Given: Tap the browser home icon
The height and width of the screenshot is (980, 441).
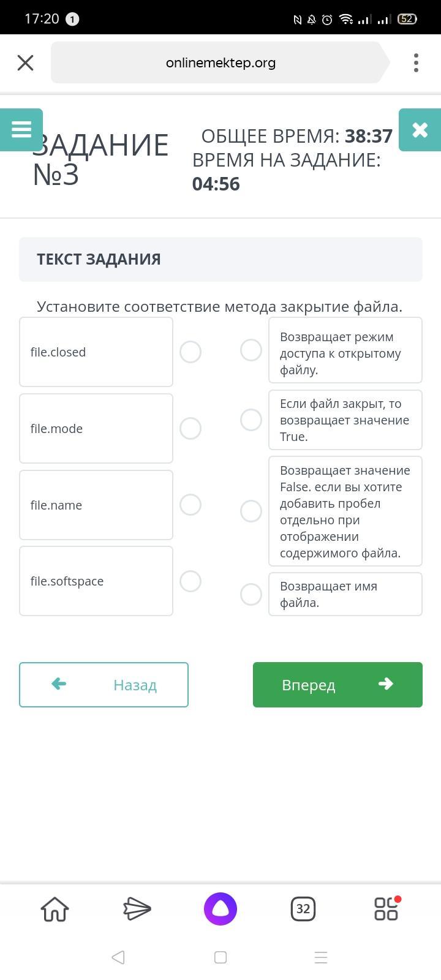Looking at the screenshot, I should (x=55, y=909).
